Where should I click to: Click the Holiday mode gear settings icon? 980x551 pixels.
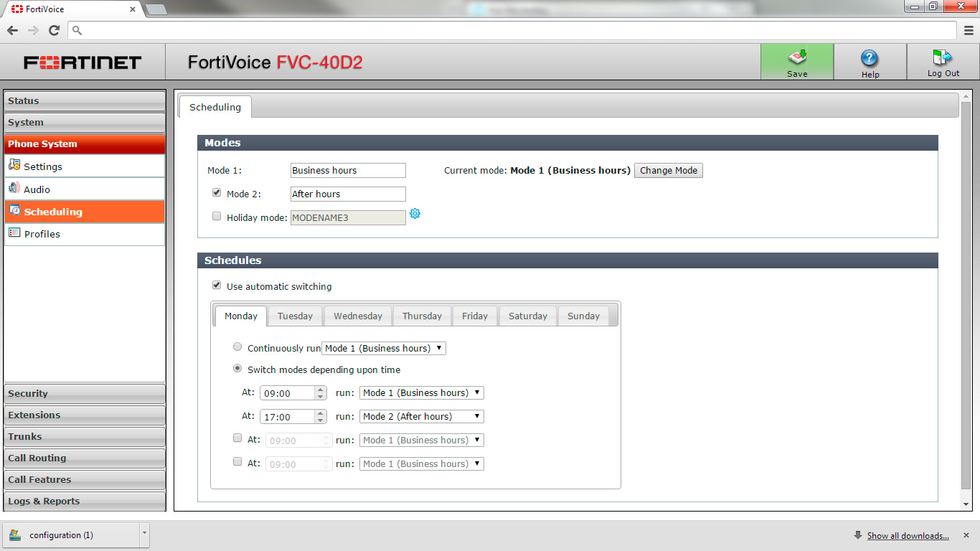(415, 214)
